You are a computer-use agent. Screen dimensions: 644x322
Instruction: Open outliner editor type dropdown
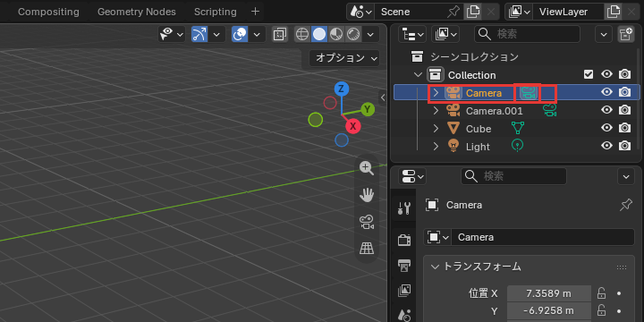[x=412, y=35]
